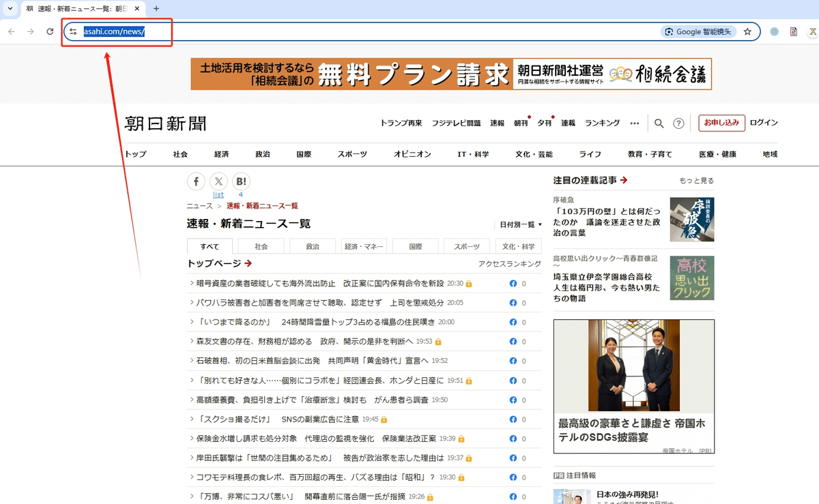Open headline 石破首相、初の日米首脳会談に出発
819x504 pixels.
click(312, 361)
